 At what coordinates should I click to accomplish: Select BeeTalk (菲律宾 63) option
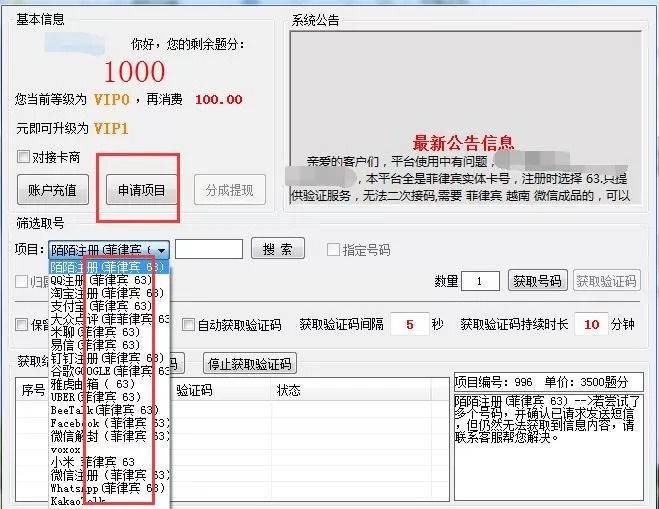point(109,410)
